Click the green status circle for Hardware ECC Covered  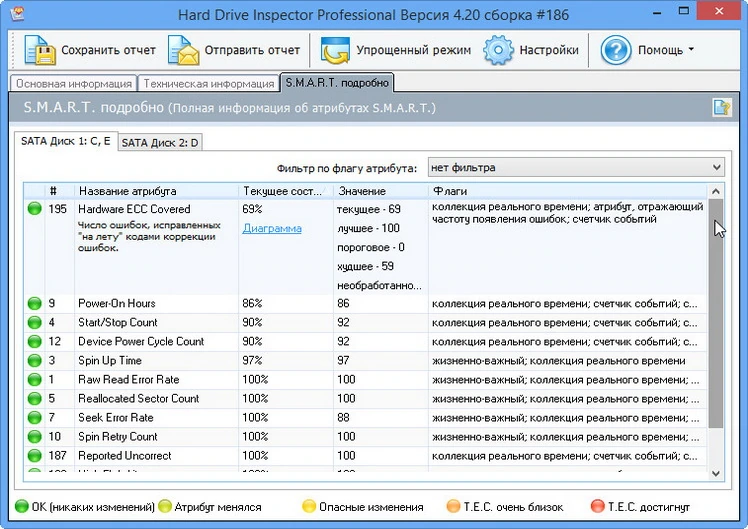(x=34, y=209)
